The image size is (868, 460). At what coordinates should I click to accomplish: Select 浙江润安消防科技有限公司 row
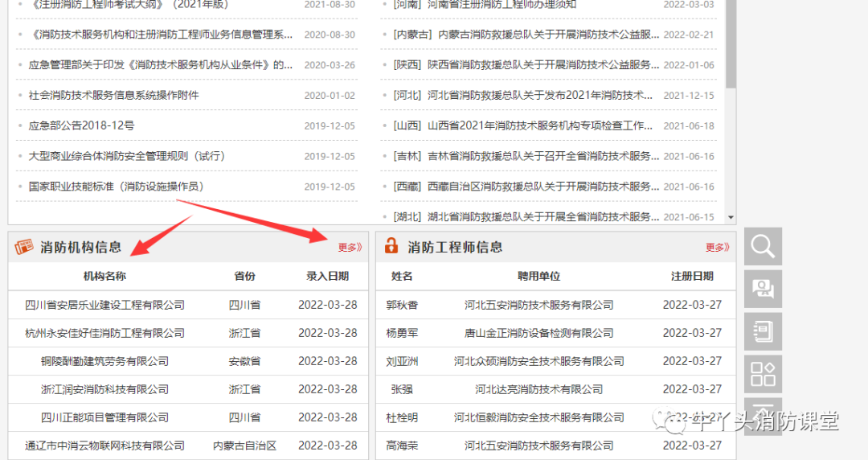click(188, 389)
